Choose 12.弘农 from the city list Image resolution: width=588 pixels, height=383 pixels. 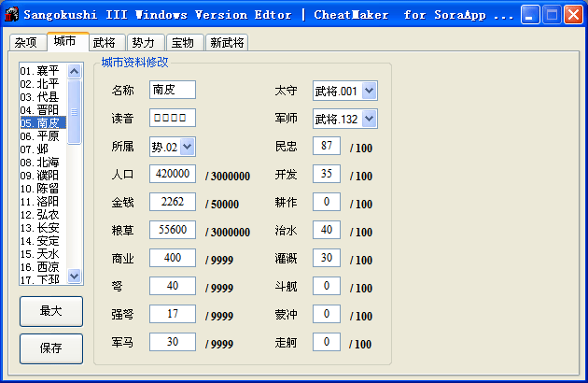click(x=42, y=214)
